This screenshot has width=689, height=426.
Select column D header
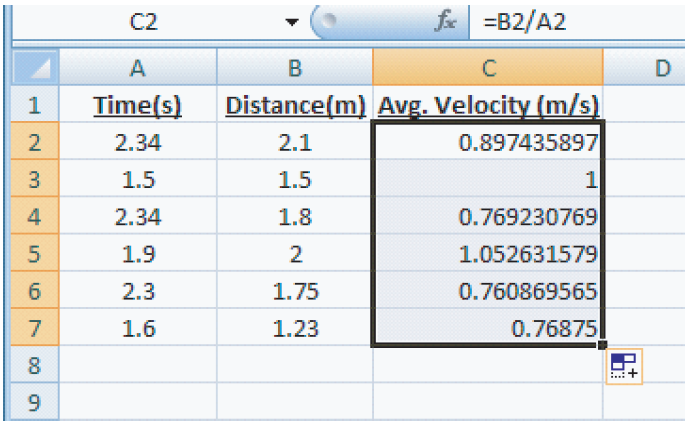pyautogui.click(x=646, y=68)
